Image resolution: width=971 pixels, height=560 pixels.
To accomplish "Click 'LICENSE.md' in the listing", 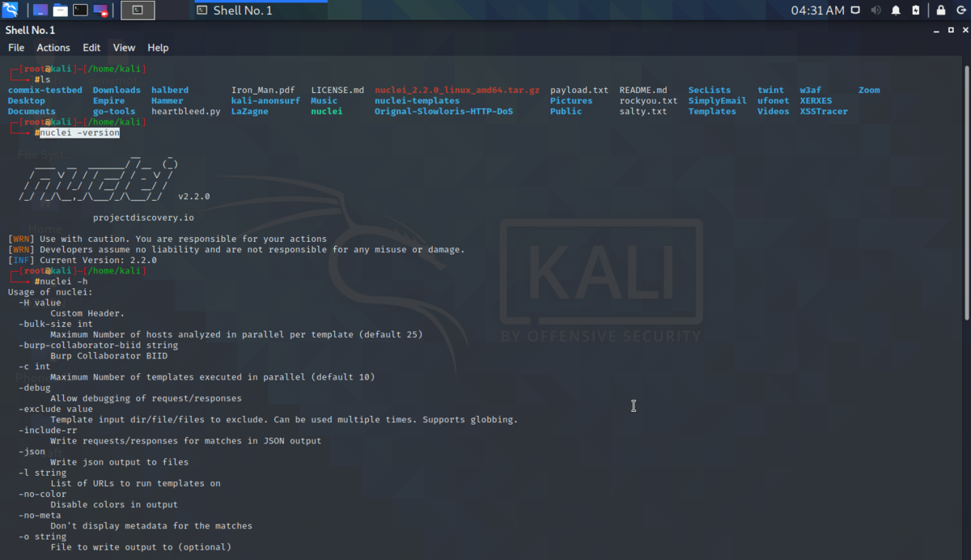I will click(337, 90).
